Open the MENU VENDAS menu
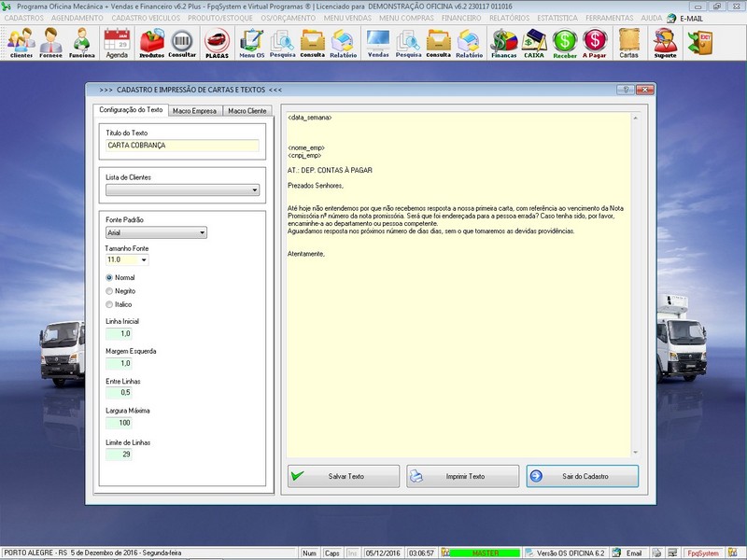 pyautogui.click(x=347, y=18)
